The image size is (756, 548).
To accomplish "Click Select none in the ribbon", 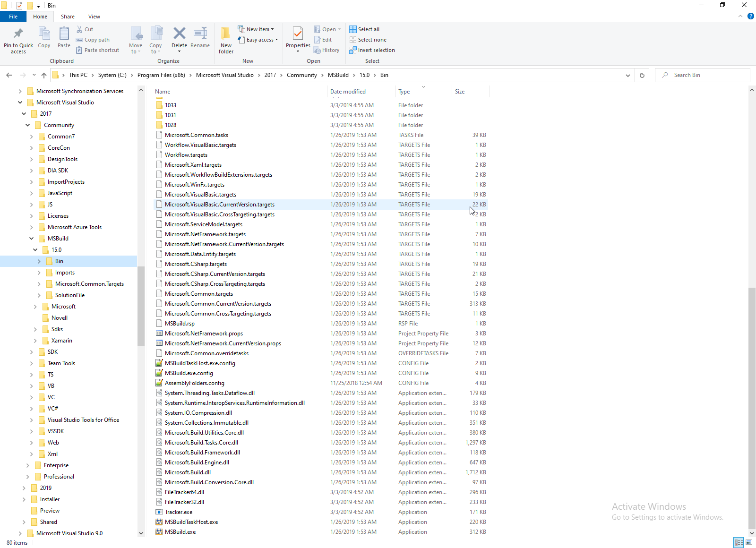I will [x=368, y=40].
